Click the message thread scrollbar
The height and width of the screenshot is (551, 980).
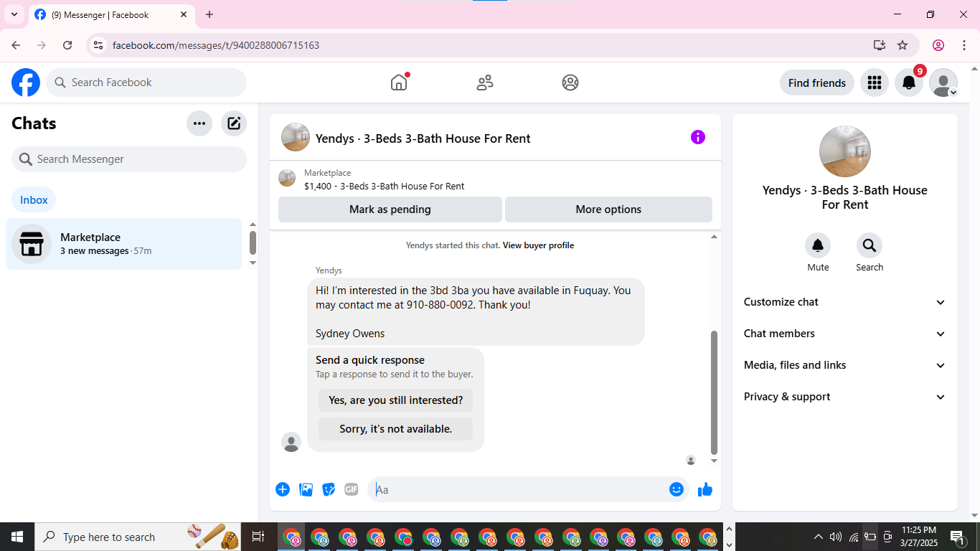coord(714,392)
